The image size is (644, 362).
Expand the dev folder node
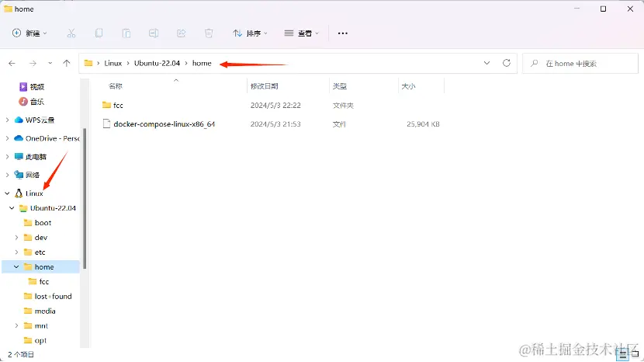coord(16,238)
